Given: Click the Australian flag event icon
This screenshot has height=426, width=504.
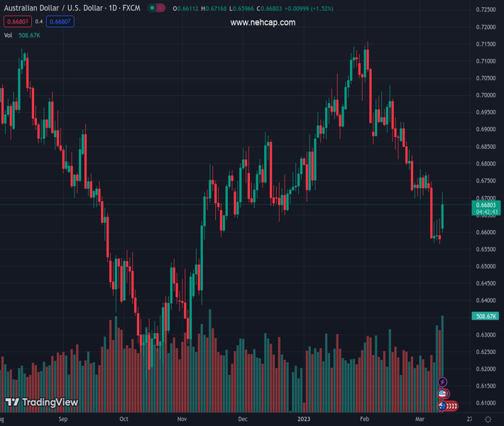Looking at the screenshot, I should pyautogui.click(x=442, y=406).
